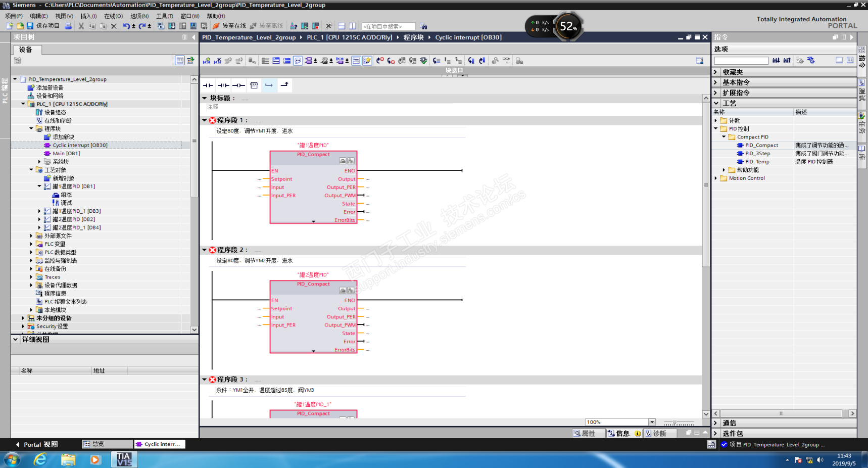Click the open project folder icon
868x468 pixels.
point(20,26)
